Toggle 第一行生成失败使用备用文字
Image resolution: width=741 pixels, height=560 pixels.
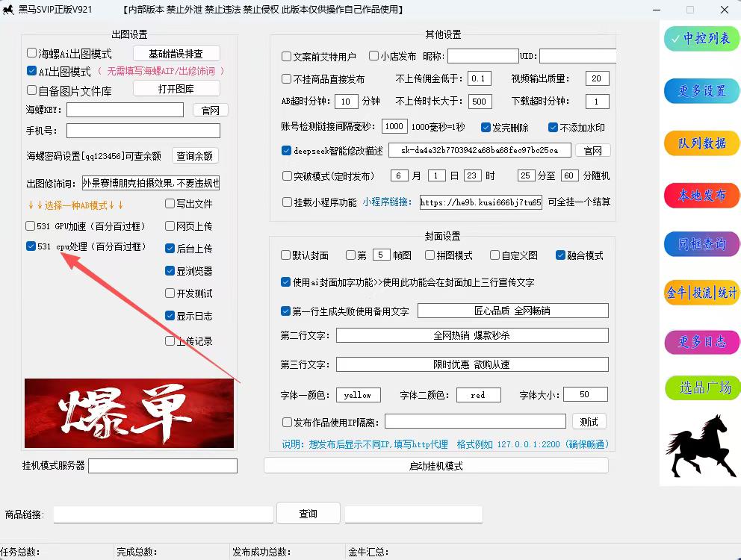click(285, 311)
